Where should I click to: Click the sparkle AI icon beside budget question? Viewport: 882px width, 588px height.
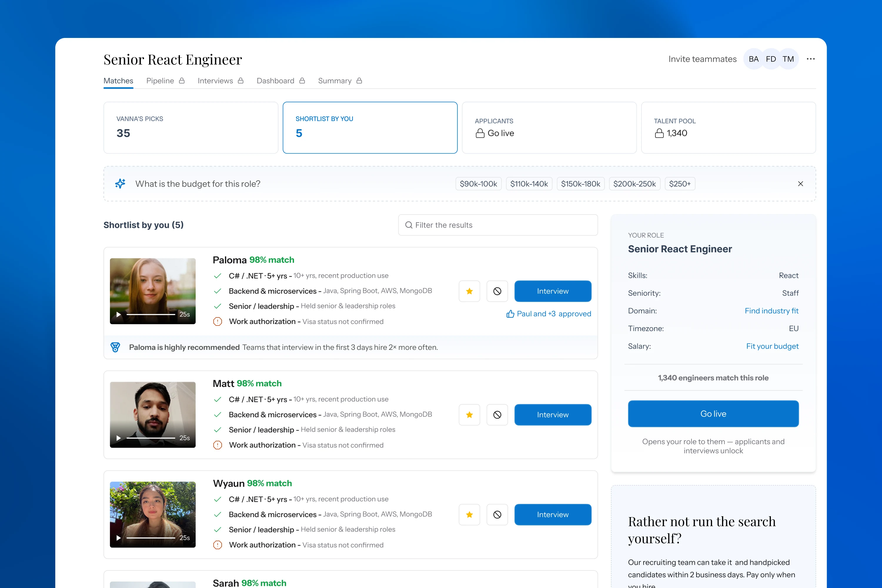click(120, 184)
